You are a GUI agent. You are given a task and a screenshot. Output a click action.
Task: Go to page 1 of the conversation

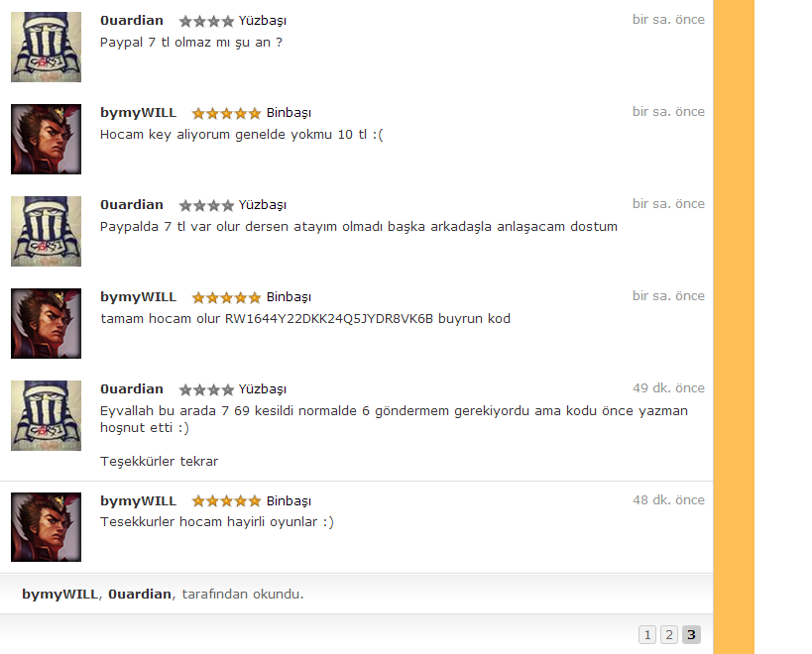pyautogui.click(x=647, y=635)
